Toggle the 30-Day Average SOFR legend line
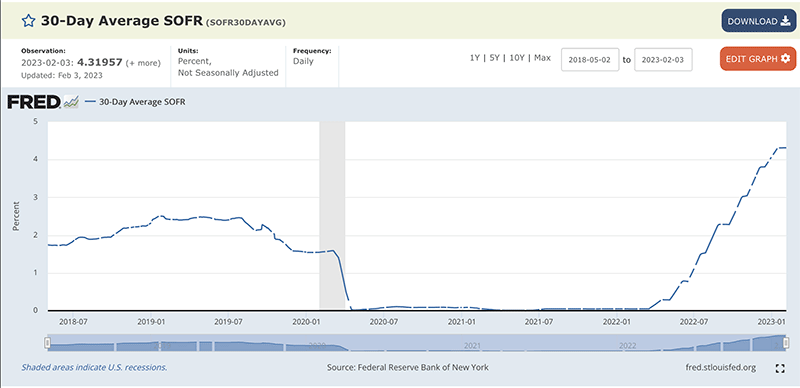This screenshot has width=800, height=388. 135,102
